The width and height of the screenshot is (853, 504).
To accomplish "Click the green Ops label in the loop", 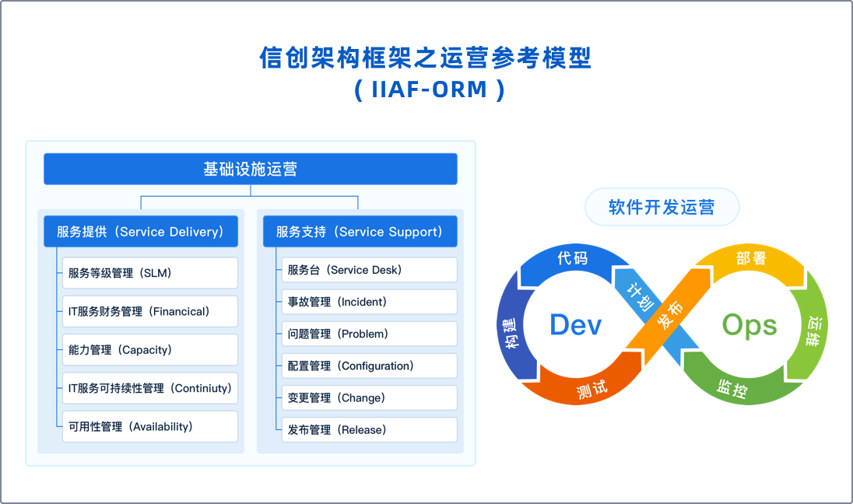I will (749, 326).
